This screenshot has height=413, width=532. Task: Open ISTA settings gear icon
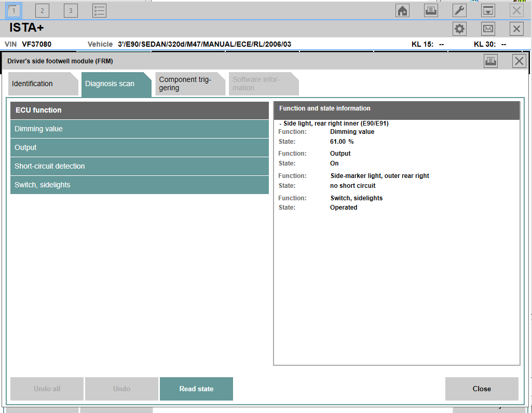(459, 29)
